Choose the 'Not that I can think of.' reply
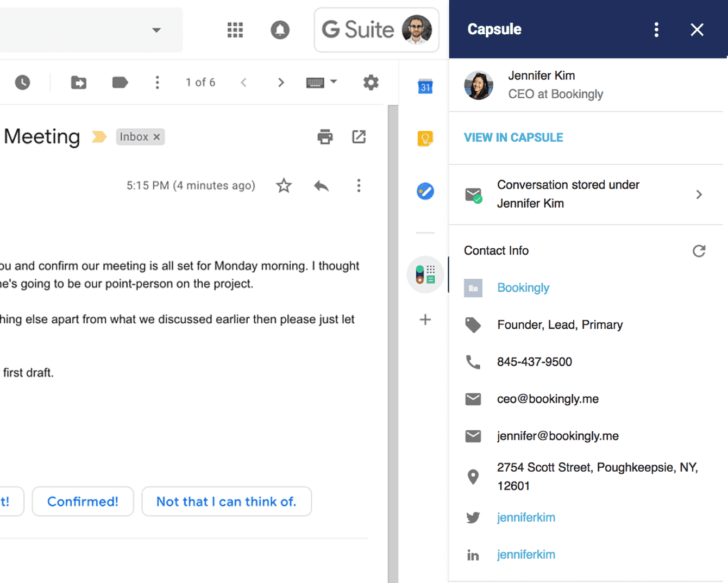728x583 pixels. (x=227, y=501)
